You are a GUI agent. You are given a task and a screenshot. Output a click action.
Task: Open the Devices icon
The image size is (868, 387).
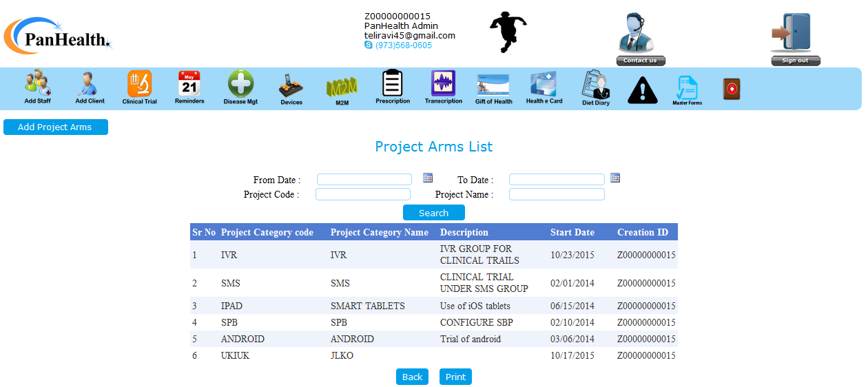[291, 86]
